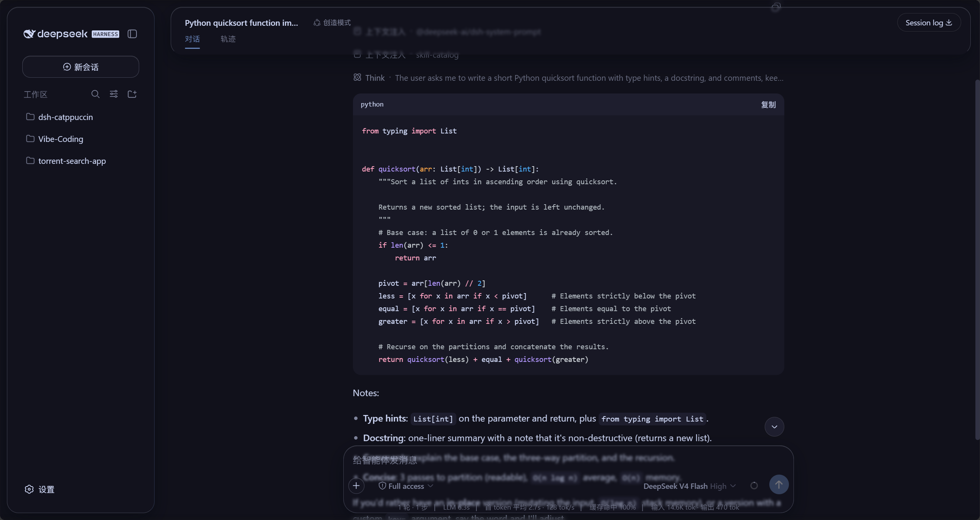Click the 'def quicksort' function signature line
Viewport: 980px width, 520px height.
coord(450,169)
